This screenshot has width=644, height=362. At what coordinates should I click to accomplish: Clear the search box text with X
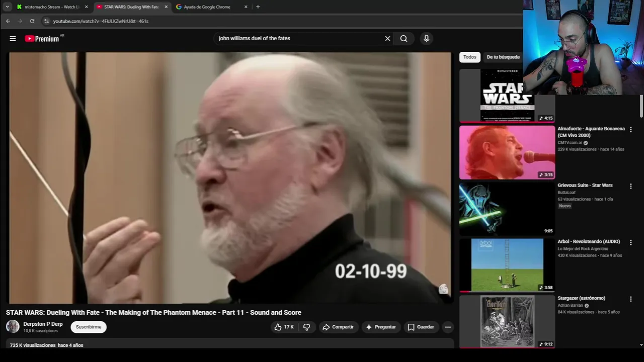point(387,38)
